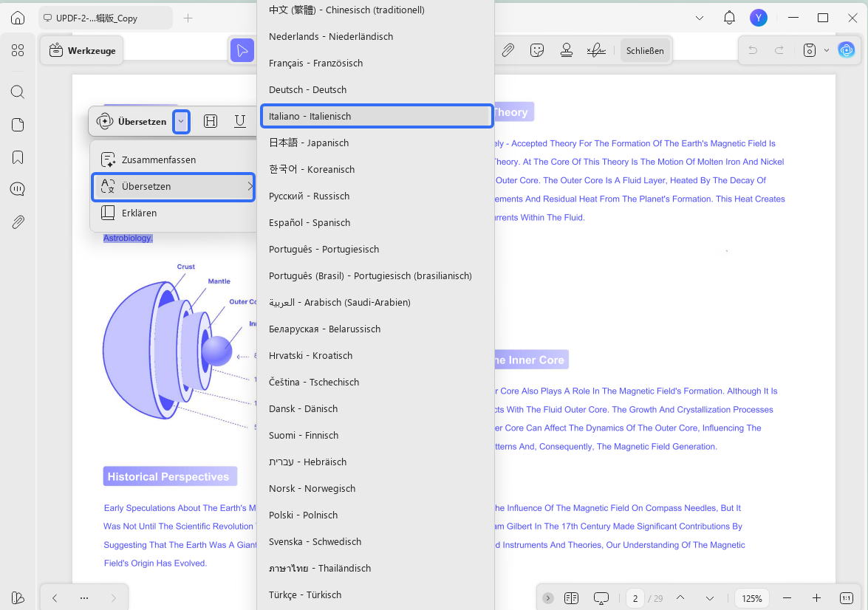Screen dimensions: 868x610
Task: Select Hebräisch language option
Action: 376,462
